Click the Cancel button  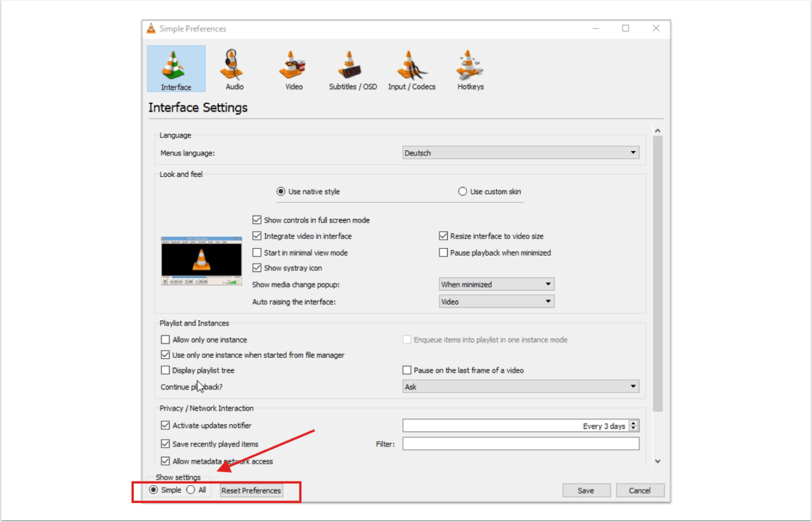pos(639,490)
